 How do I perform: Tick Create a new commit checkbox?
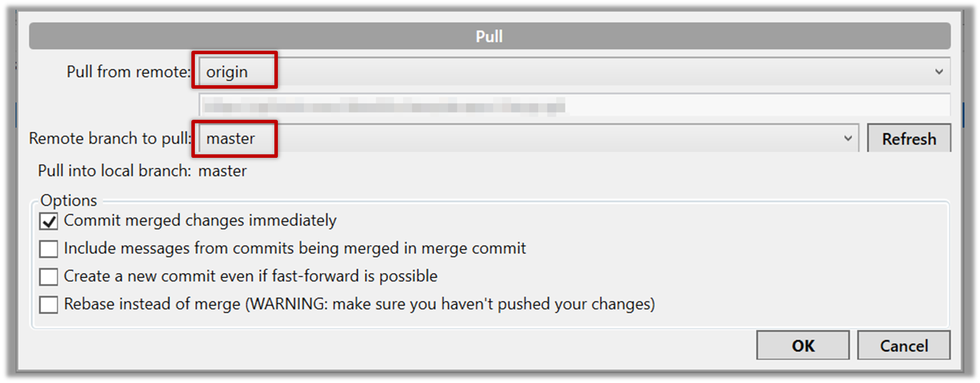tap(49, 276)
